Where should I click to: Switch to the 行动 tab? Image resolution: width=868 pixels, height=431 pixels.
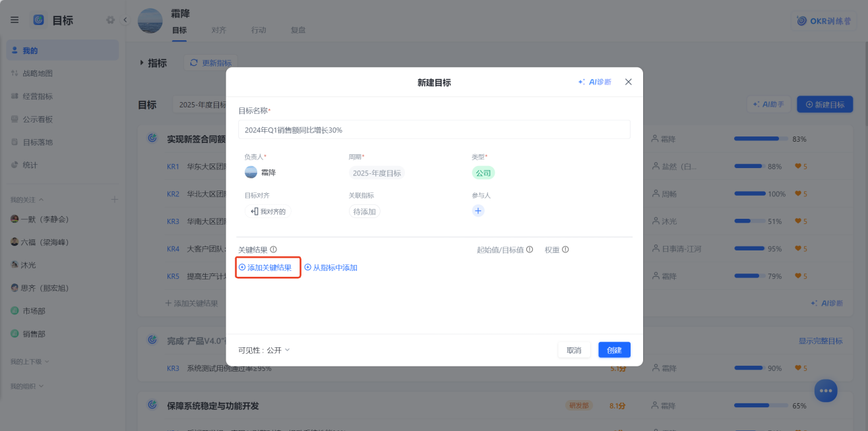tap(259, 30)
